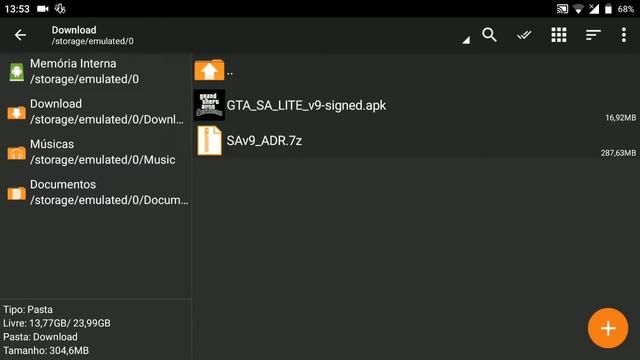Screen dimensions: 640x360
Task: Tap the 68% battery percentage
Action: tap(626, 9)
